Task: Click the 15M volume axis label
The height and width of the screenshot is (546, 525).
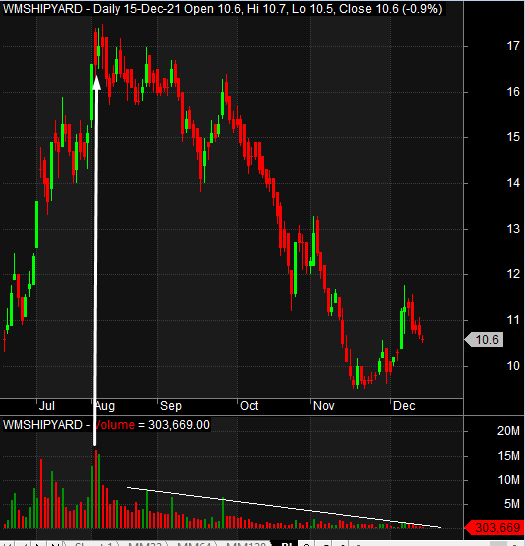Action: tap(508, 456)
